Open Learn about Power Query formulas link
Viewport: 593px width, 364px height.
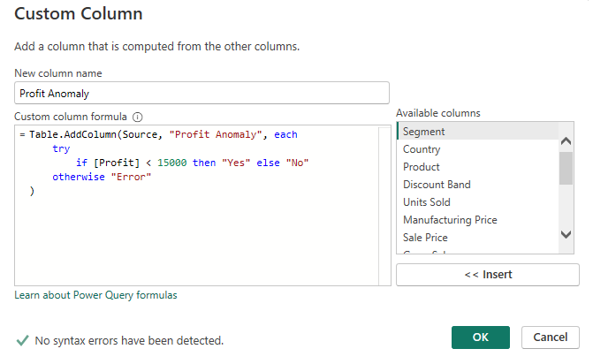point(95,295)
